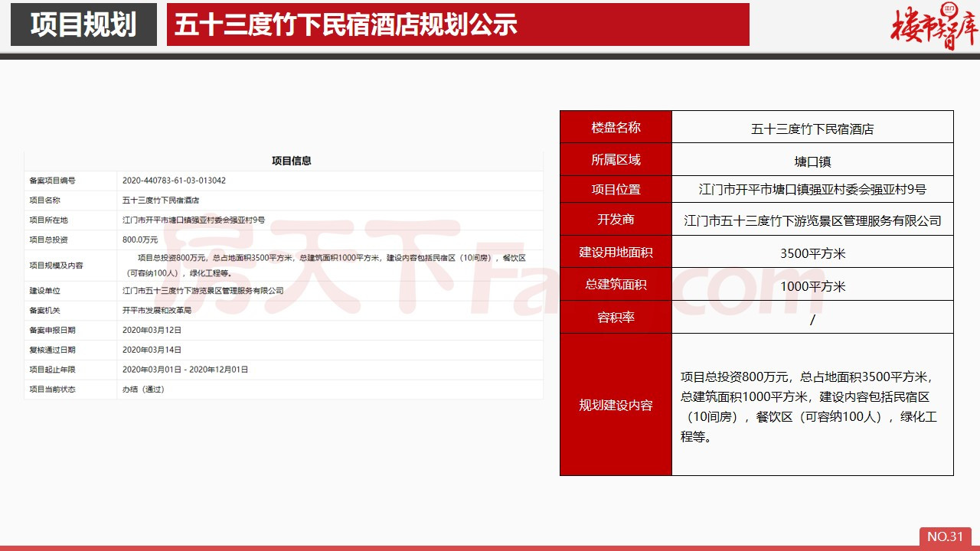Select the 塘口镇 cell
This screenshot has height=551, width=980.
812,161
